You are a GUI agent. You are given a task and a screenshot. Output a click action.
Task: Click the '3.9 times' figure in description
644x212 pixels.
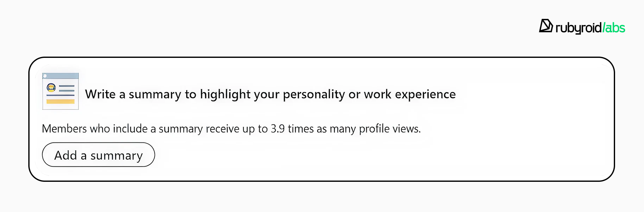(x=292, y=129)
